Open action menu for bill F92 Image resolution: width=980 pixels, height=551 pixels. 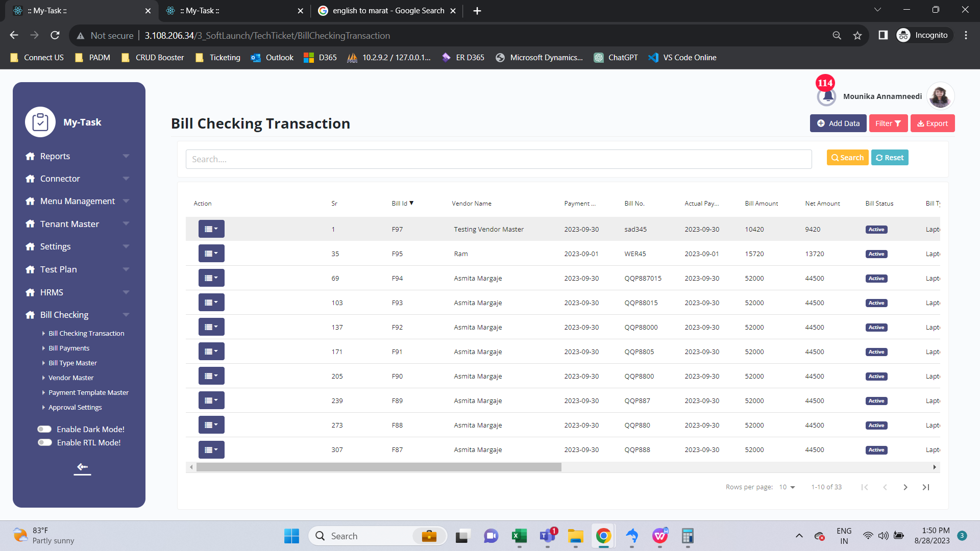point(211,327)
